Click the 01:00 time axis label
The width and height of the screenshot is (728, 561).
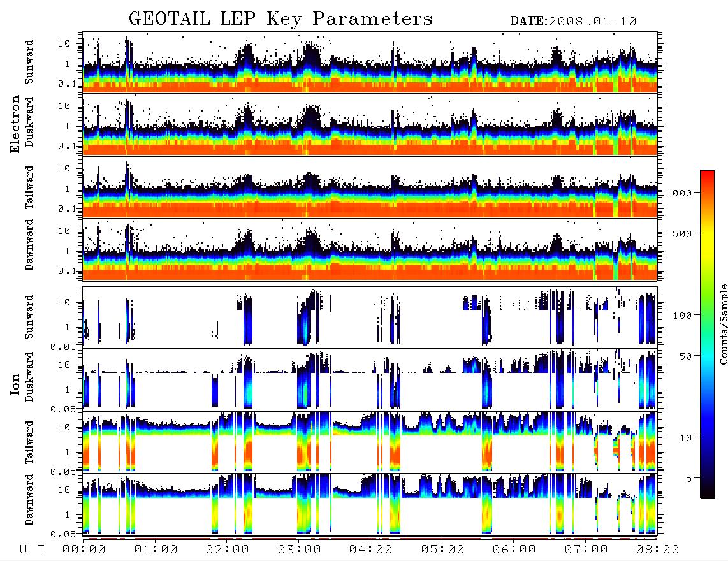(156, 550)
